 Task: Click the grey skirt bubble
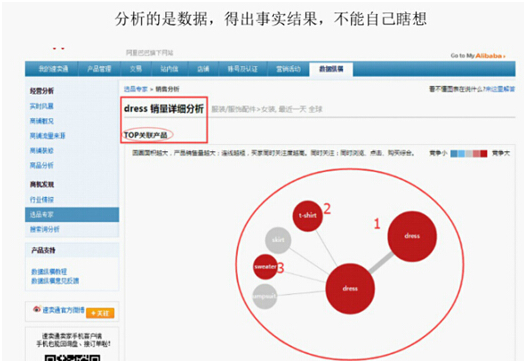coord(278,240)
